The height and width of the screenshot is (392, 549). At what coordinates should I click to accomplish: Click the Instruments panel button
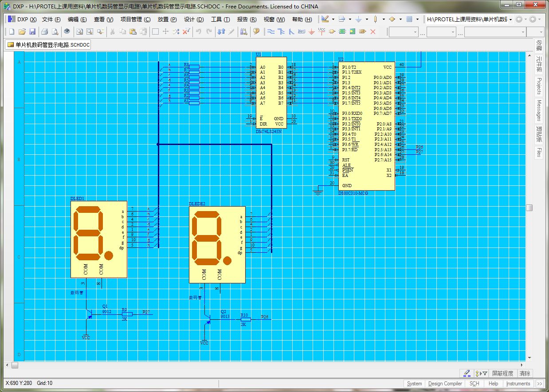518,384
